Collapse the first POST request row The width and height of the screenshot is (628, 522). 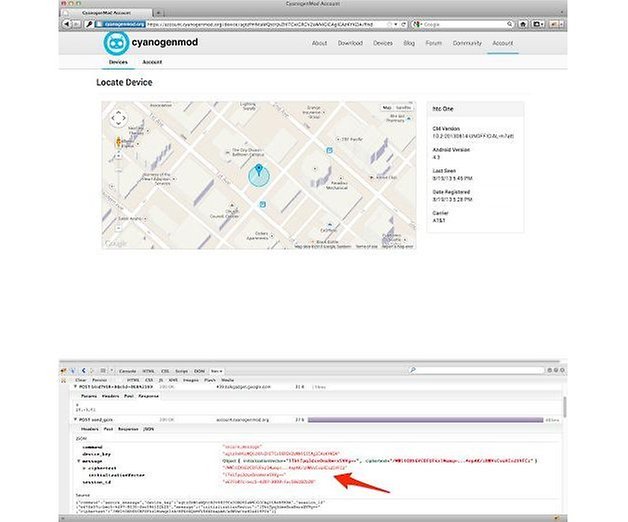(x=75, y=387)
